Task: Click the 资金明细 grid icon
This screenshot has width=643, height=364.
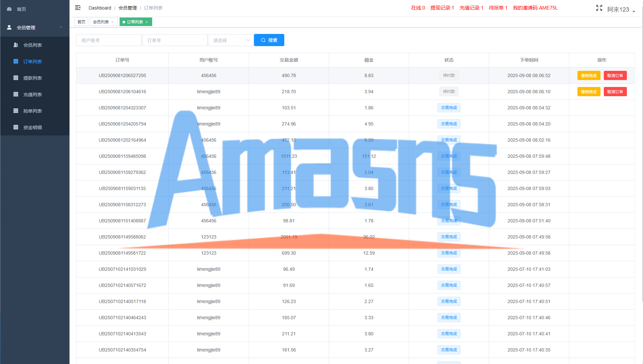Action: point(15,127)
